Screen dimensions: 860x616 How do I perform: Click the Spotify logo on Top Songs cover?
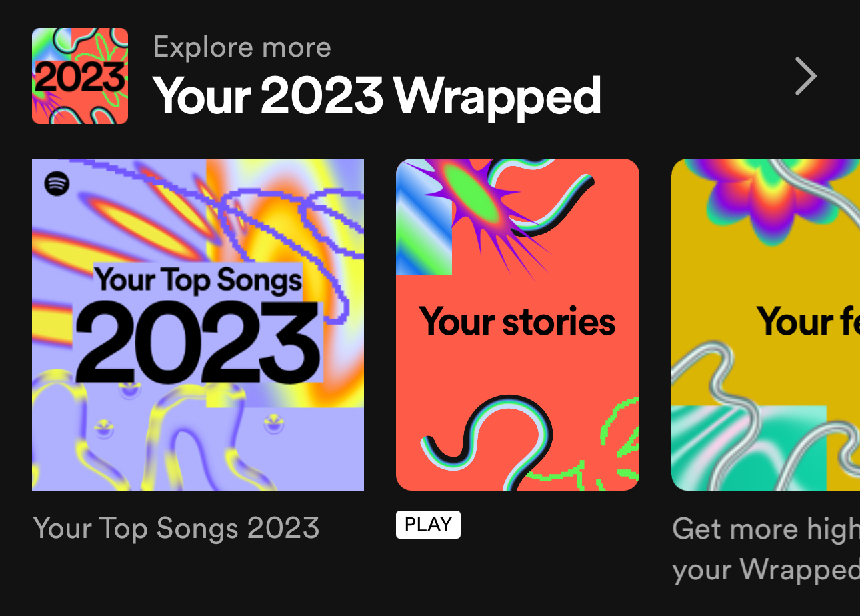coord(57,183)
